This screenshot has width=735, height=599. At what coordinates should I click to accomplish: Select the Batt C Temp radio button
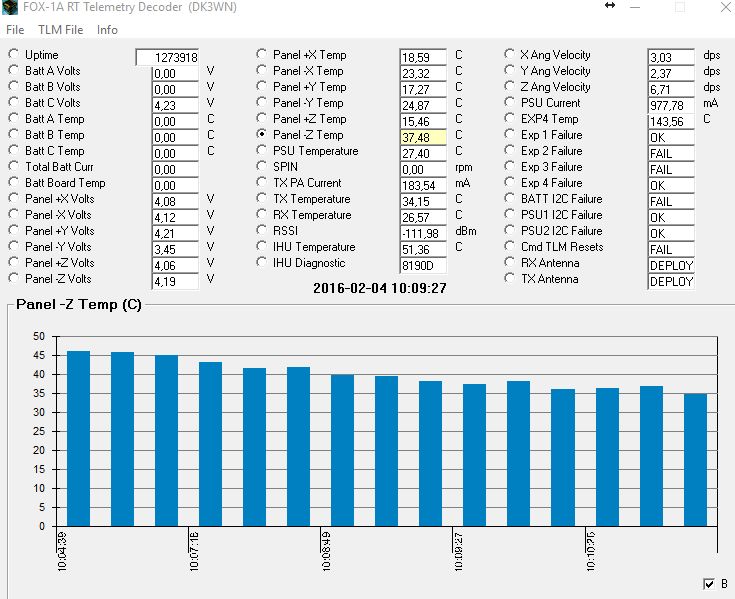14,150
